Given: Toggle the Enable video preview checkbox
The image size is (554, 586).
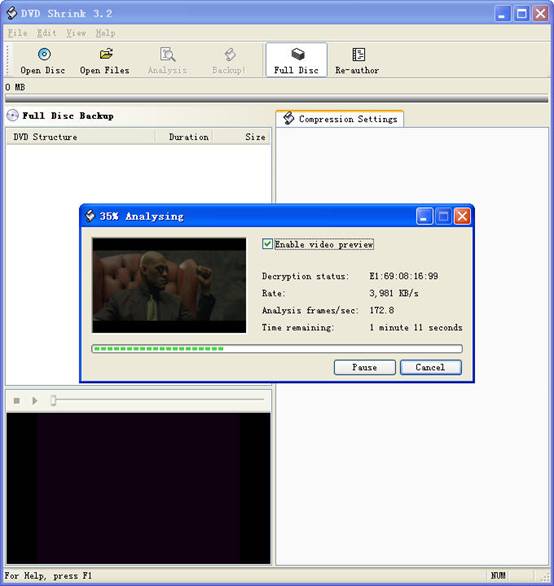Looking at the screenshot, I should click(x=267, y=244).
